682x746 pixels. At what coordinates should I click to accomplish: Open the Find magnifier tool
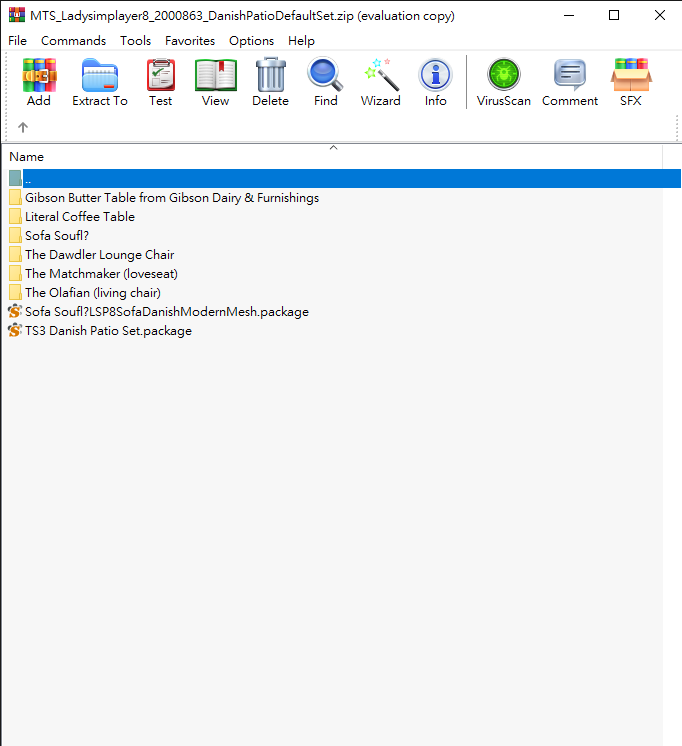pyautogui.click(x=325, y=82)
